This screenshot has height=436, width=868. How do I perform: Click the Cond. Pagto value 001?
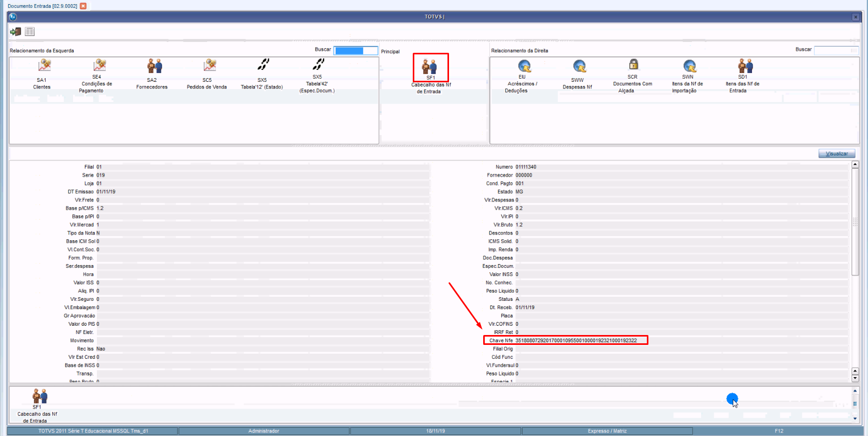pyautogui.click(x=519, y=183)
